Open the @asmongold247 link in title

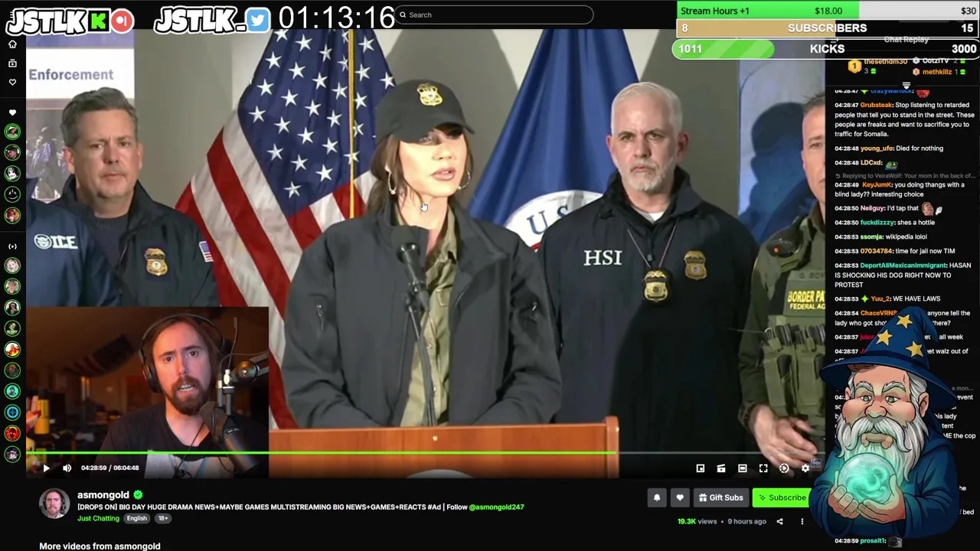pyautogui.click(x=496, y=507)
